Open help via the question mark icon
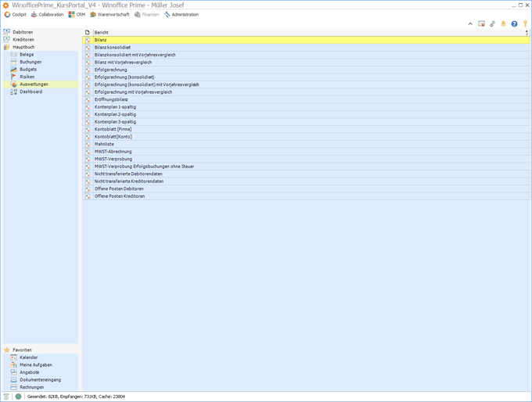 point(514,24)
